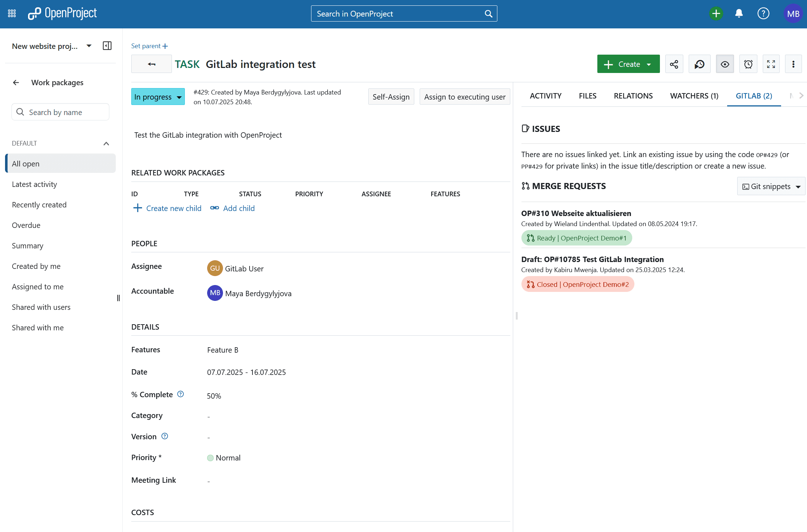Enter fullscreen view with expand icon
This screenshot has width=807, height=532.
[771, 64]
